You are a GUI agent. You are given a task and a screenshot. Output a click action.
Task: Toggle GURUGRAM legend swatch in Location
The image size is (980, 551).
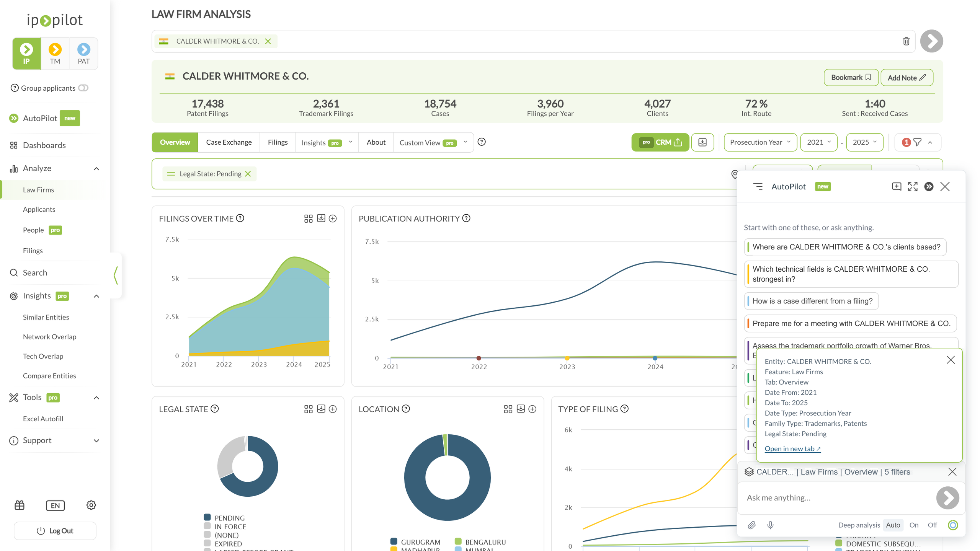click(x=394, y=541)
